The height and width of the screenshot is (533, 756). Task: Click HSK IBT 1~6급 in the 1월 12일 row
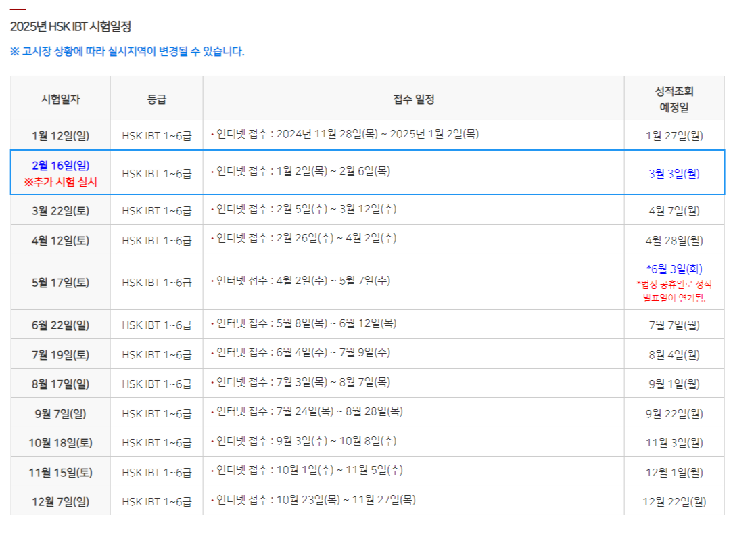coord(157,136)
